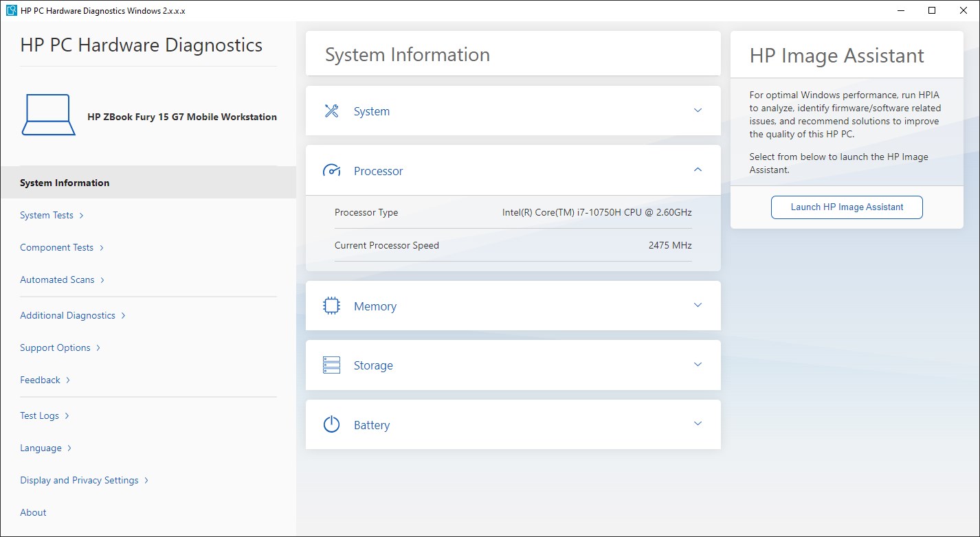Click the laptop illustration above the model name
Image resolution: width=980 pixels, height=537 pixels.
point(48,113)
